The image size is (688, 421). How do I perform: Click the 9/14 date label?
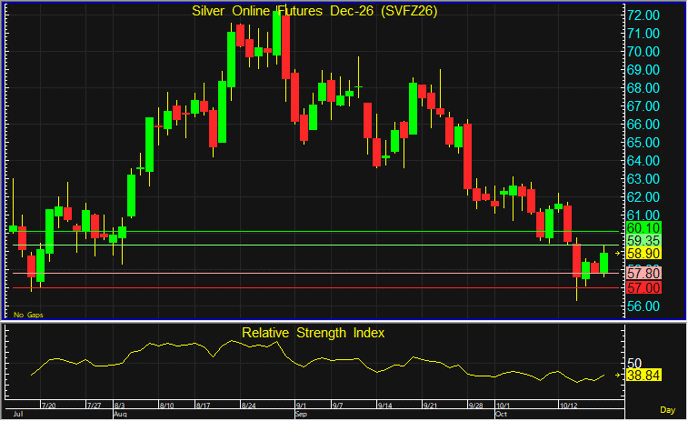click(385, 405)
